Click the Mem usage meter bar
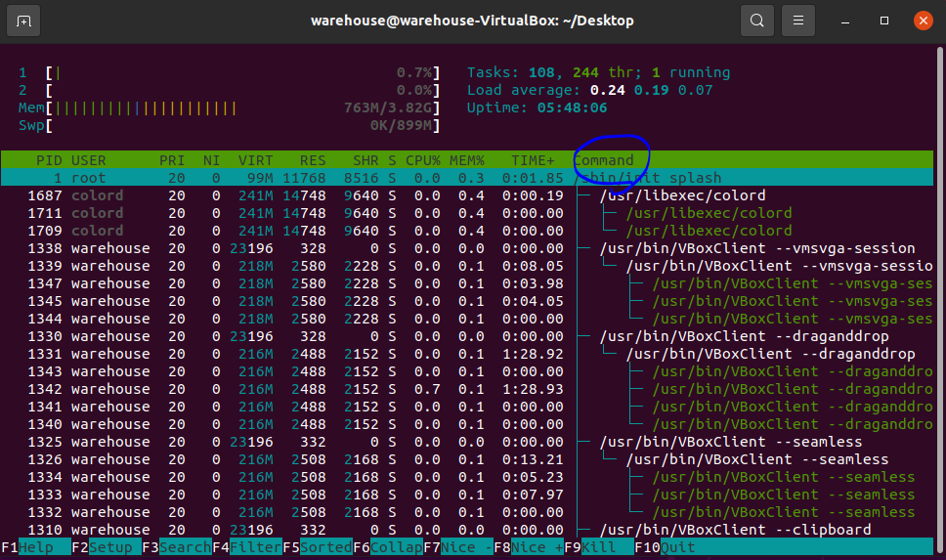Viewport: 946px width, 560px height. pos(230,108)
